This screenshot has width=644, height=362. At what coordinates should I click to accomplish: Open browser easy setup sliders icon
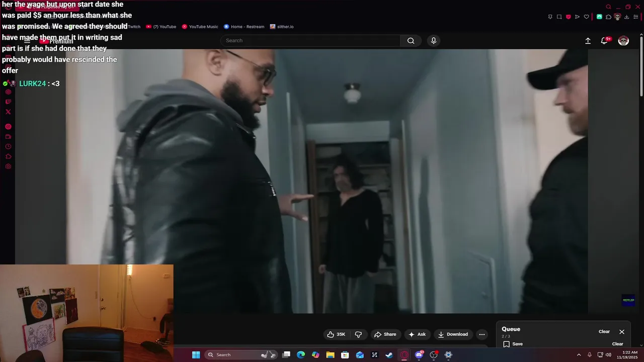pos(635,17)
